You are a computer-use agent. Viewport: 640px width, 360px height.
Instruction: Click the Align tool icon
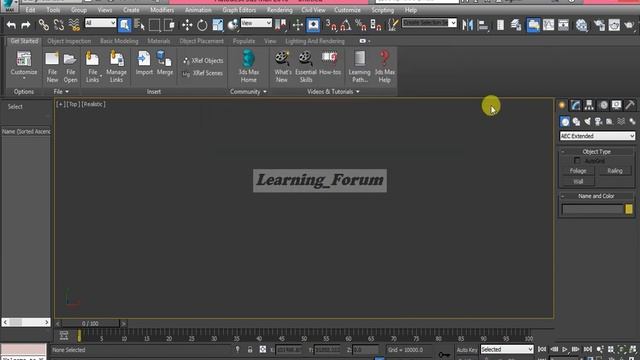coord(483,25)
